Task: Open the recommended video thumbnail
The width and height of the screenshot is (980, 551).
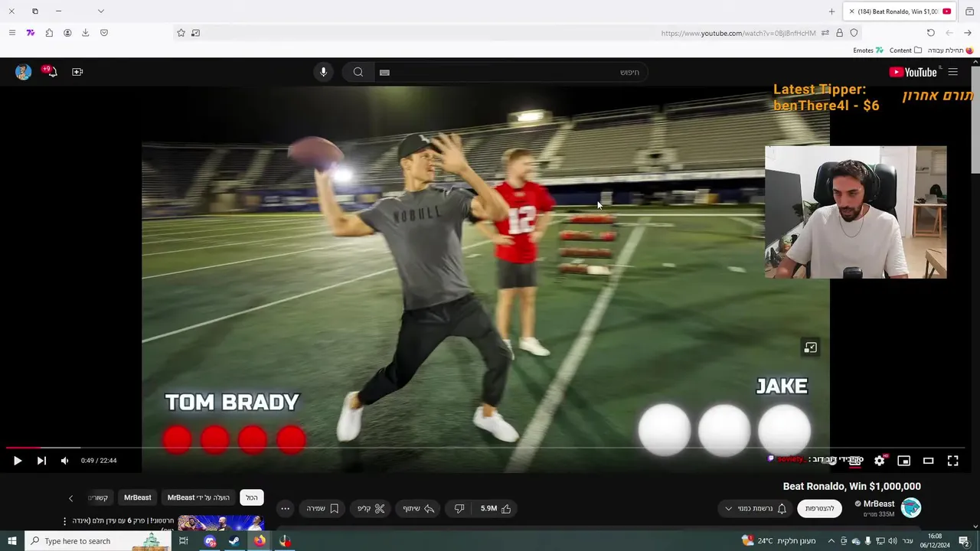Action: [221, 523]
